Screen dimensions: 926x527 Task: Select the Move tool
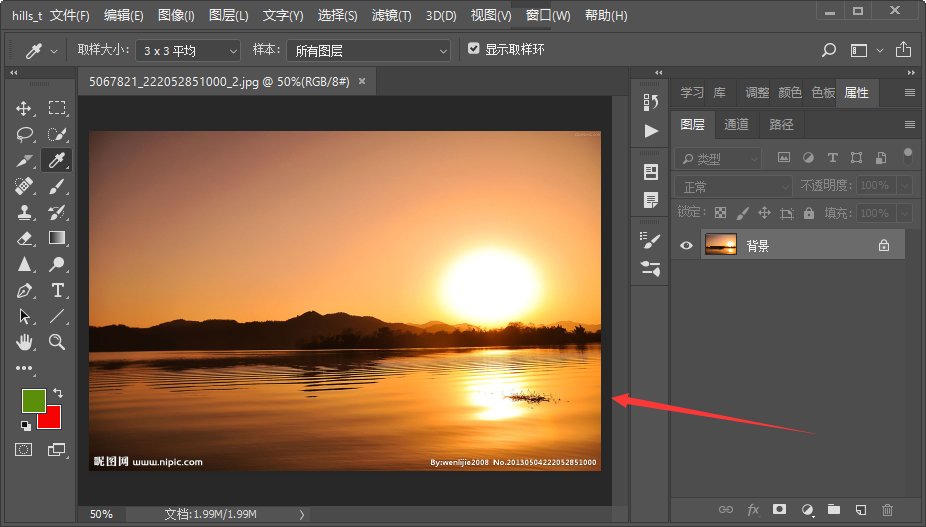point(24,108)
